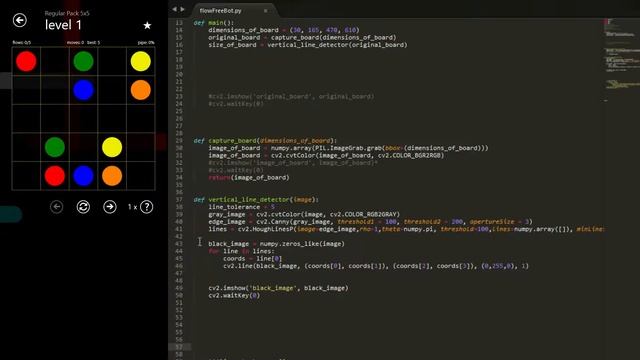Restart the level with the circular refresh icon
The height and width of the screenshot is (360, 640).
tap(83, 207)
